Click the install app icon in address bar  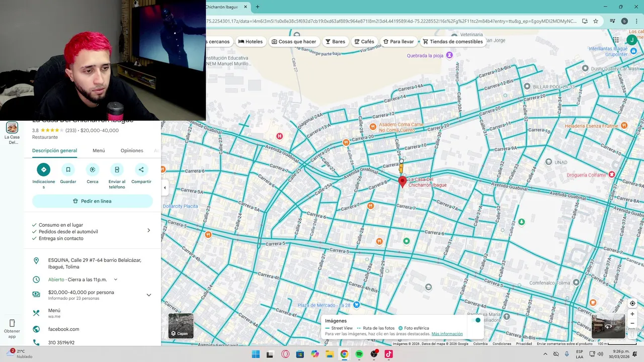[585, 21]
